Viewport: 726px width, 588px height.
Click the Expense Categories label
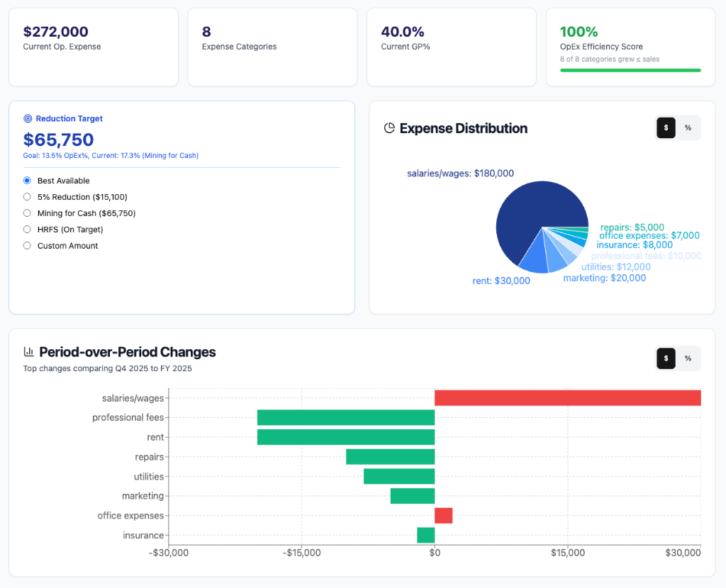(239, 47)
